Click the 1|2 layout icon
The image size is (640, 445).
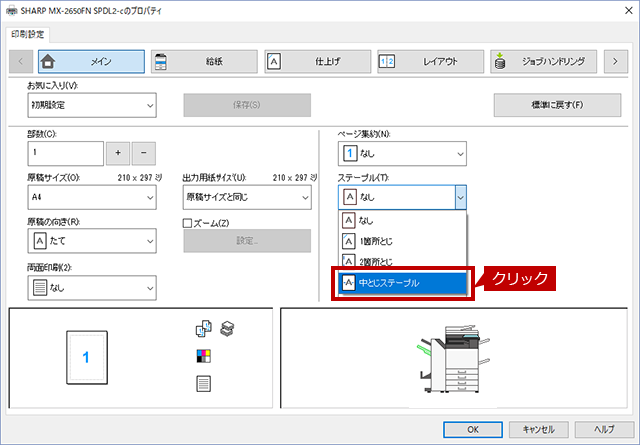click(x=387, y=62)
